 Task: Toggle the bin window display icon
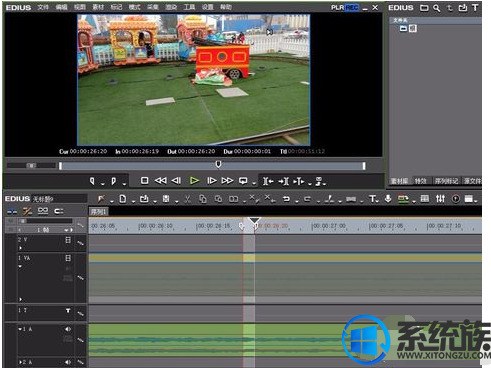click(425, 199)
